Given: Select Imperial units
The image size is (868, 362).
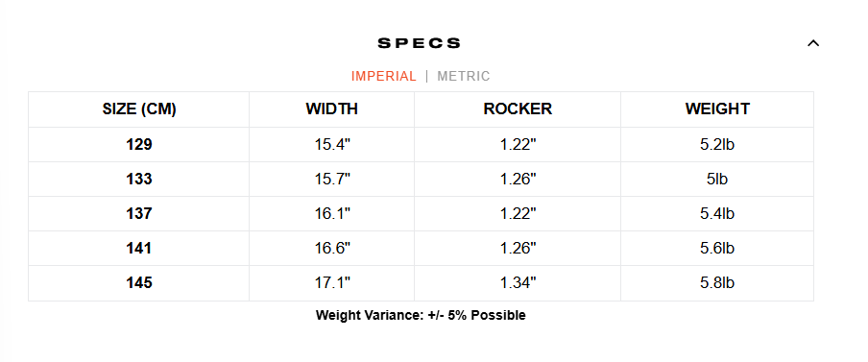Looking at the screenshot, I should click(383, 77).
